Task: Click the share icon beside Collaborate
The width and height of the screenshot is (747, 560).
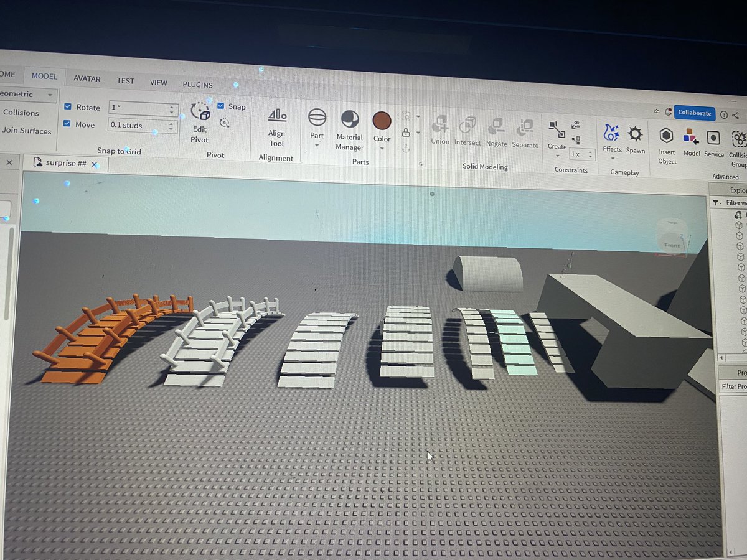Action: pos(736,116)
